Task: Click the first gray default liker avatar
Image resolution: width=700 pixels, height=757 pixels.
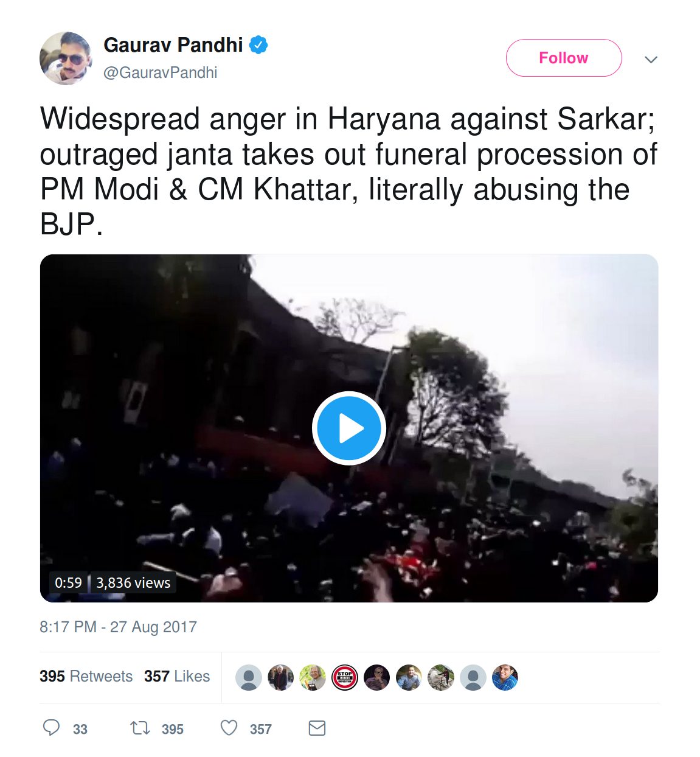Action: (249, 677)
